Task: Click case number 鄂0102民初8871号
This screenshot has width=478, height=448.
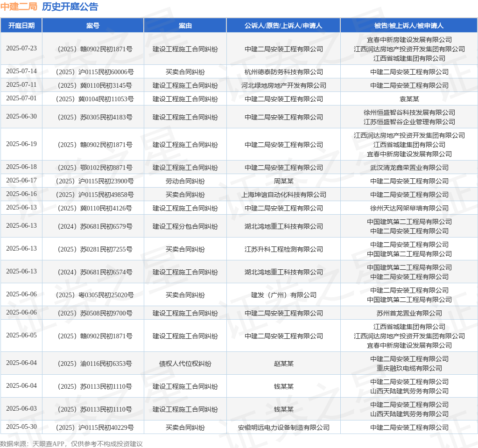Action: pyautogui.click(x=95, y=168)
